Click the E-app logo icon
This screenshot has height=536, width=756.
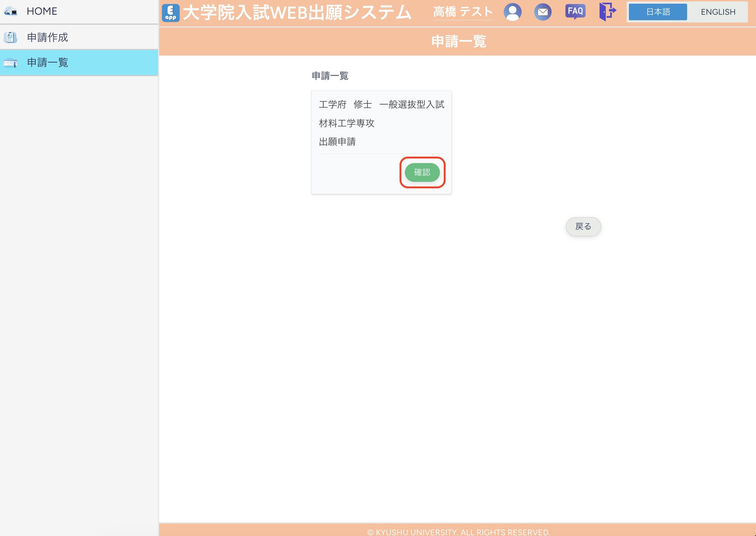point(171,13)
